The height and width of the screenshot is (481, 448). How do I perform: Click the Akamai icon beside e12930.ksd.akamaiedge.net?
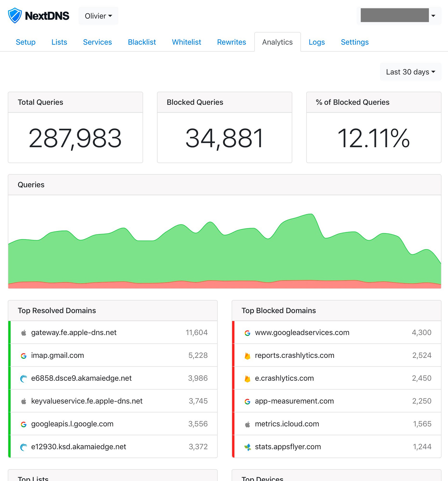(x=24, y=447)
